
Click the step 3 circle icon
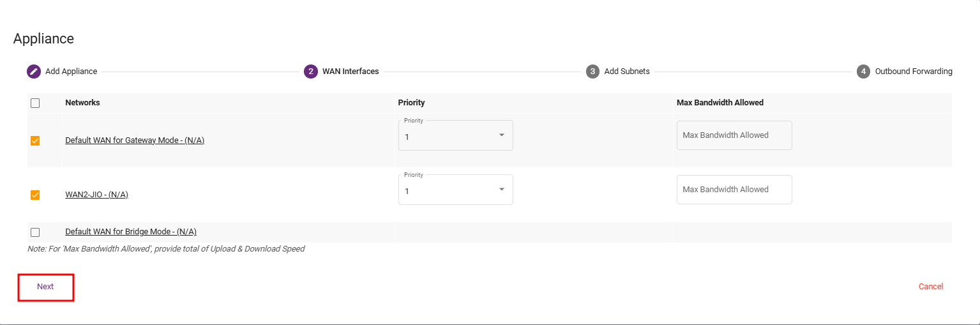point(593,72)
